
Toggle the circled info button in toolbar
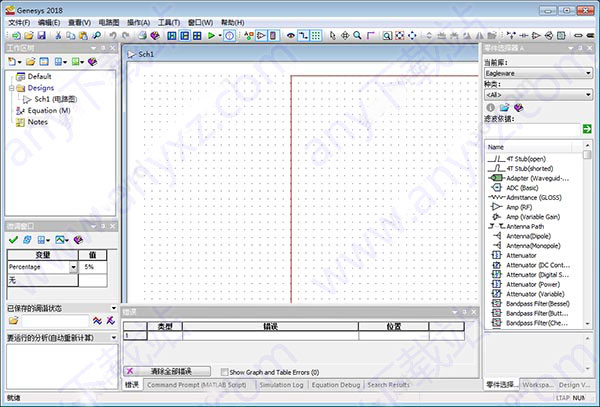tap(229, 36)
